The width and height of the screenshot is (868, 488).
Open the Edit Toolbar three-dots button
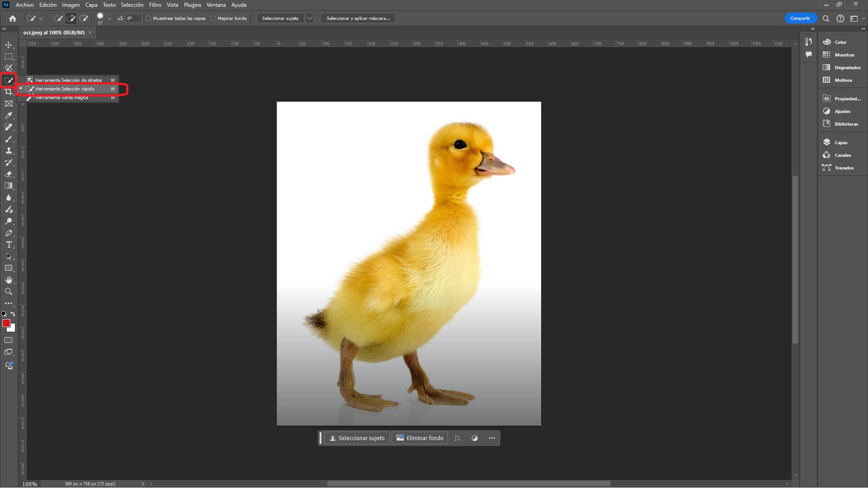click(x=9, y=303)
